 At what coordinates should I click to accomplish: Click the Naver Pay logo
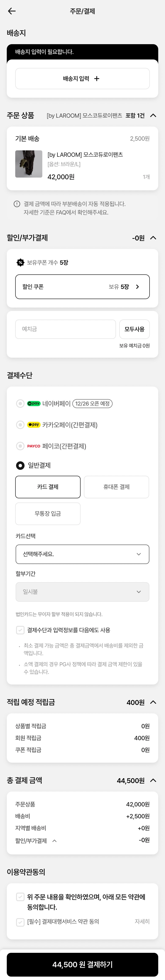(x=34, y=404)
